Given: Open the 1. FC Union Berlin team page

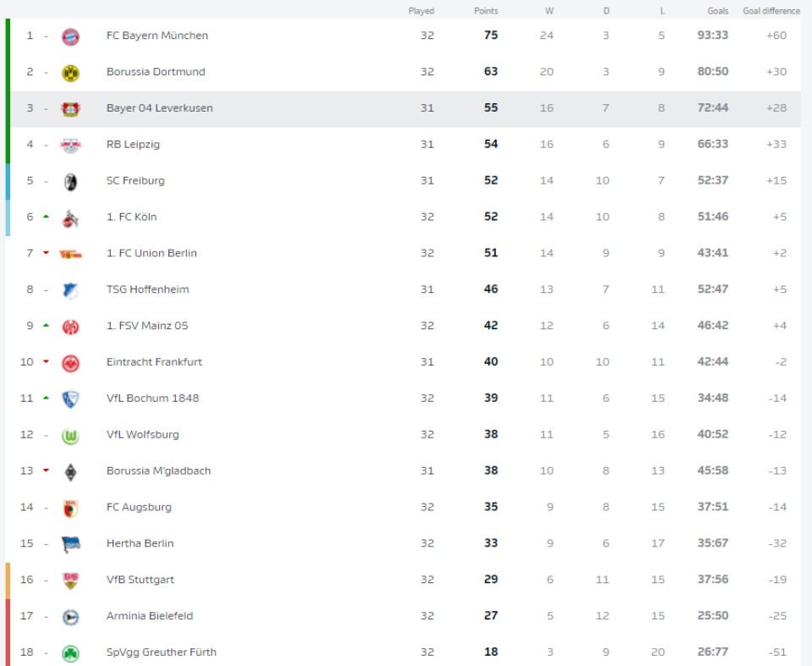Looking at the screenshot, I should 155,253.
